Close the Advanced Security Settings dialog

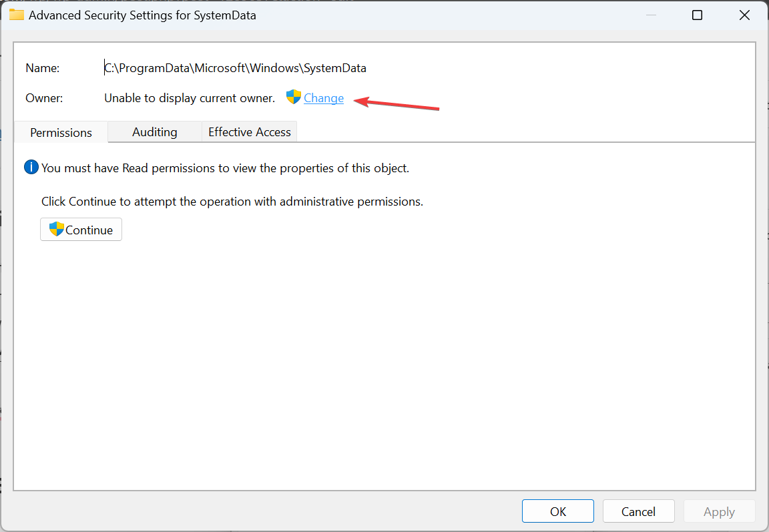point(744,15)
